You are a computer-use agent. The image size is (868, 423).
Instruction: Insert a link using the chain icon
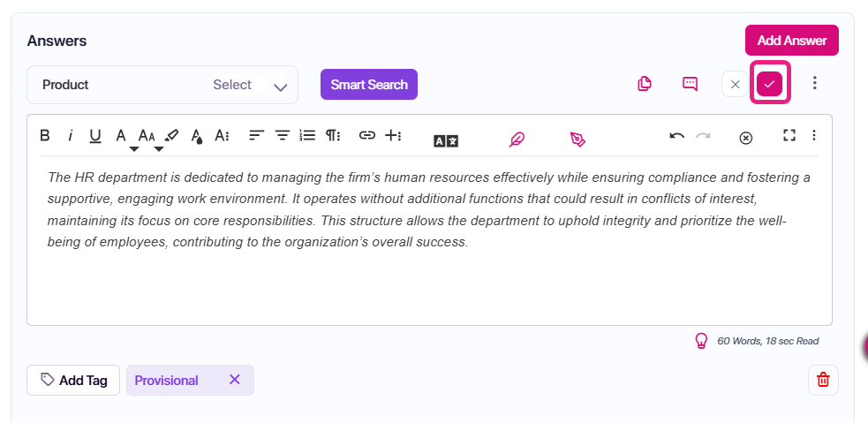tap(367, 135)
